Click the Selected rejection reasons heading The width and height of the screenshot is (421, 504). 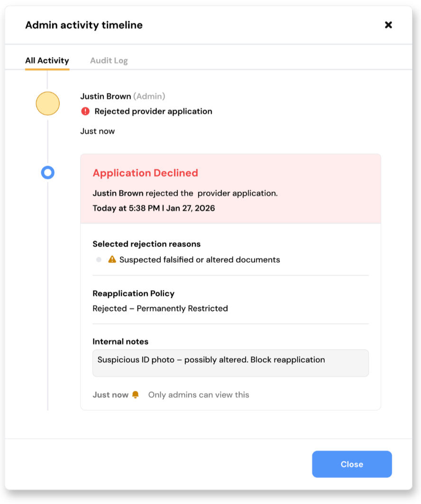point(146,244)
